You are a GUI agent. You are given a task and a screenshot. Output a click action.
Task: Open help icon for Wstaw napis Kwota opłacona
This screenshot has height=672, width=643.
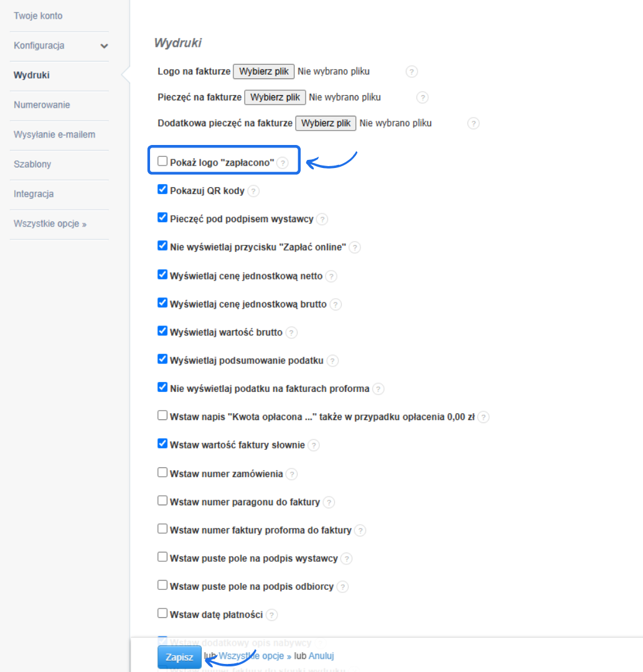pos(483,417)
